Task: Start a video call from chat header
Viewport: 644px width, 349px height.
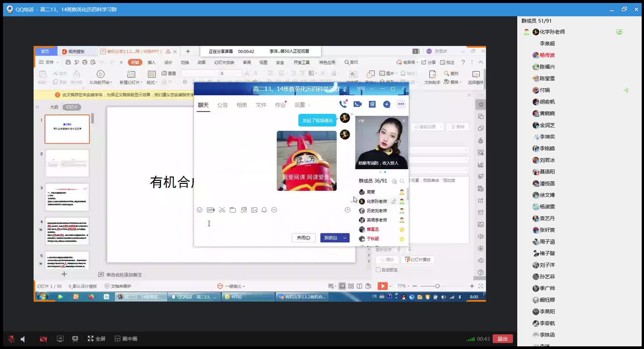Action: (x=358, y=104)
